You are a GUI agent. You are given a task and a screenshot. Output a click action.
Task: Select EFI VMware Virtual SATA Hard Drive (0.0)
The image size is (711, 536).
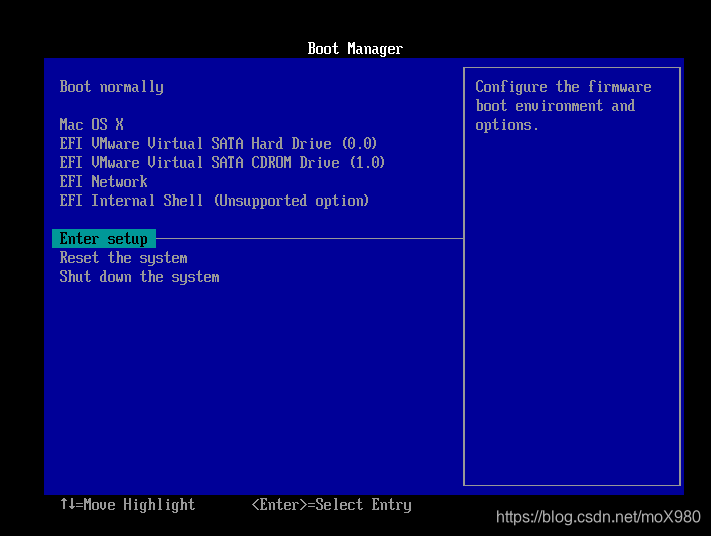[218, 143]
